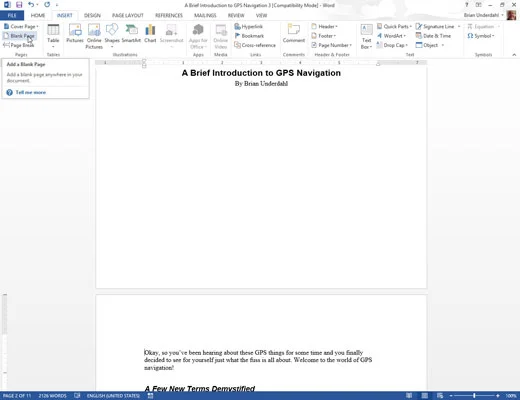
Task: Open the Table insert dropdown
Action: pyautogui.click(x=53, y=36)
